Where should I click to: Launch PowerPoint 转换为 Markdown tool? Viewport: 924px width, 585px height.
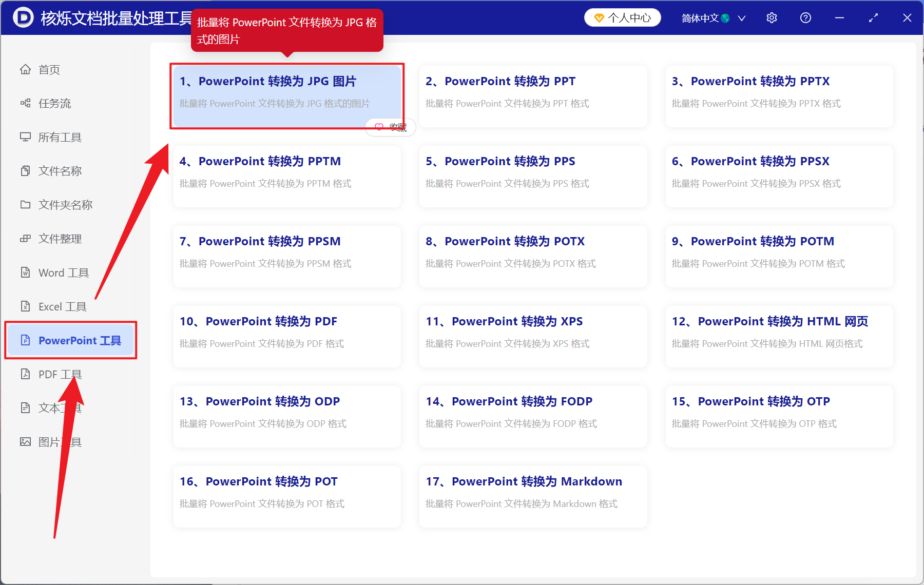pos(533,496)
